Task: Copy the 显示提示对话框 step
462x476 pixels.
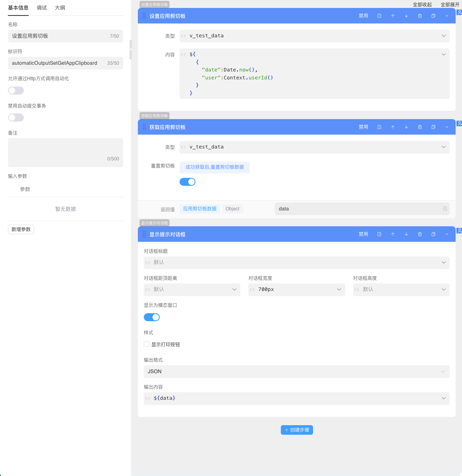Action: 433,234
